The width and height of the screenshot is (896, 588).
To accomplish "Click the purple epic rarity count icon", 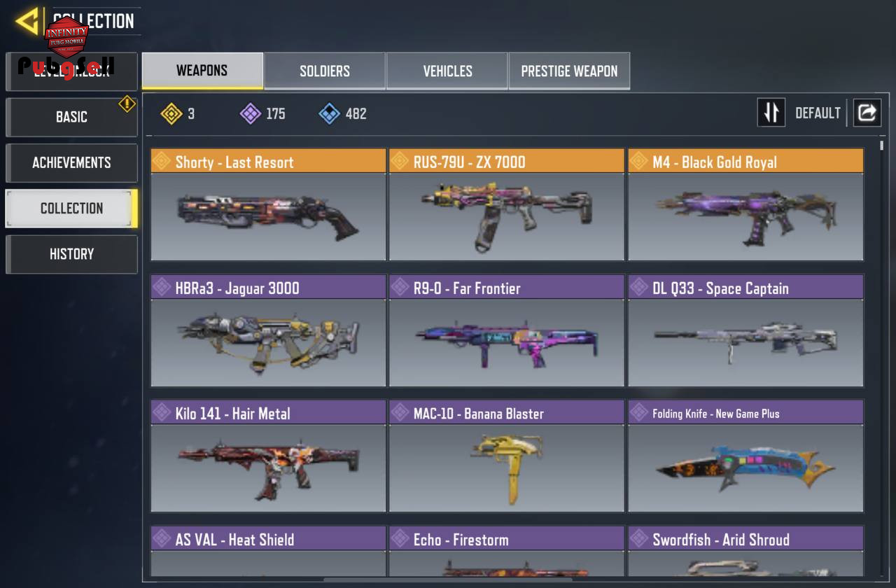I will [251, 113].
